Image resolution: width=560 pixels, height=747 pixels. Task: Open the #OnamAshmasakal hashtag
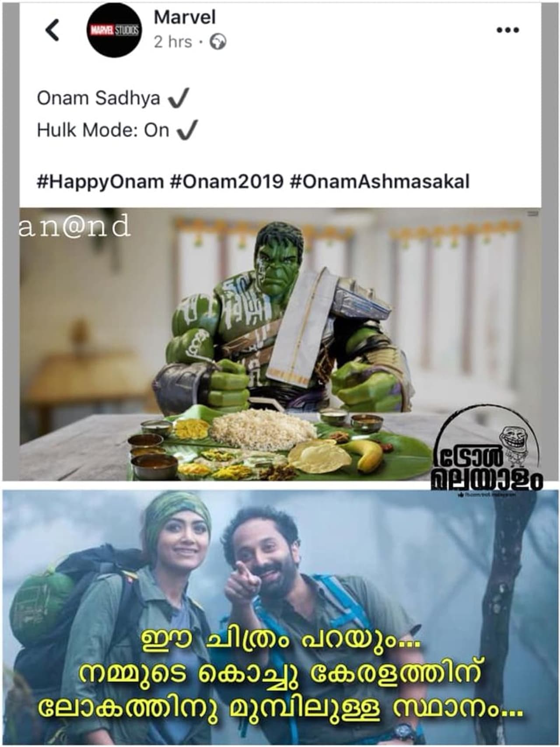(380, 181)
